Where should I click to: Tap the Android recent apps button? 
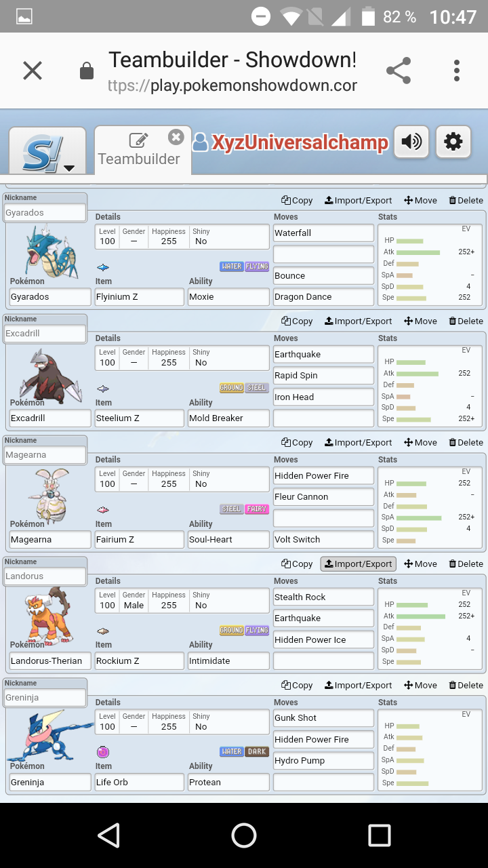point(380,835)
